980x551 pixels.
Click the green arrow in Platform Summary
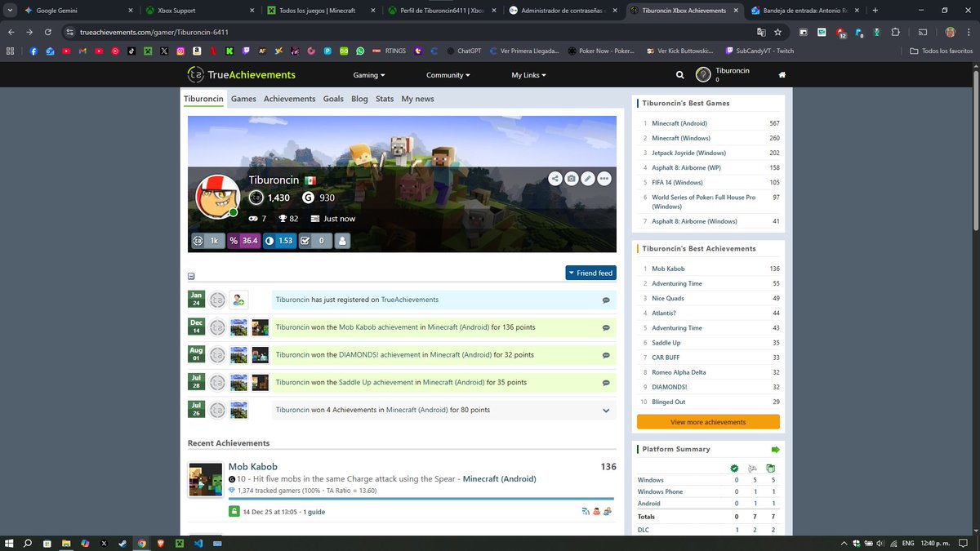(775, 450)
